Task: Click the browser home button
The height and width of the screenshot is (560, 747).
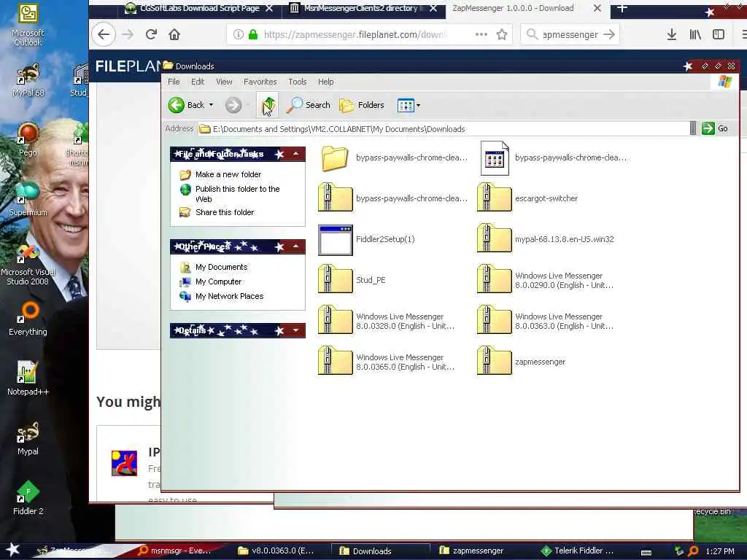Action: point(174,34)
